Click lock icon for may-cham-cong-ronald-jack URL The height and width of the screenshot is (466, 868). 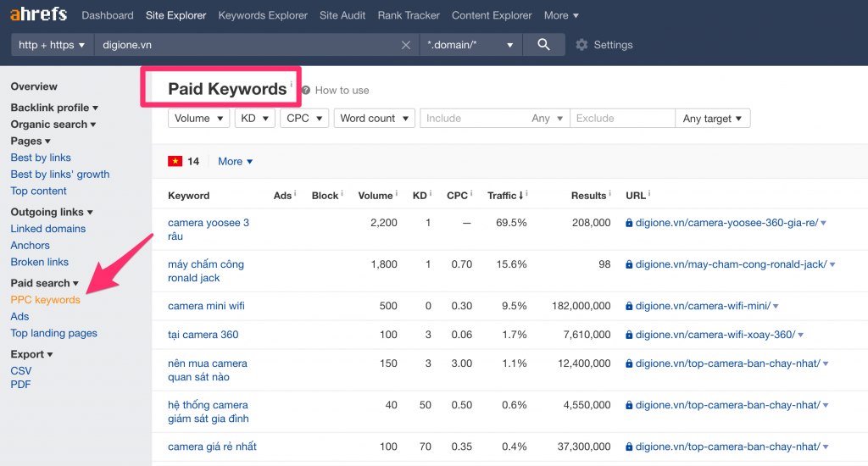(629, 264)
